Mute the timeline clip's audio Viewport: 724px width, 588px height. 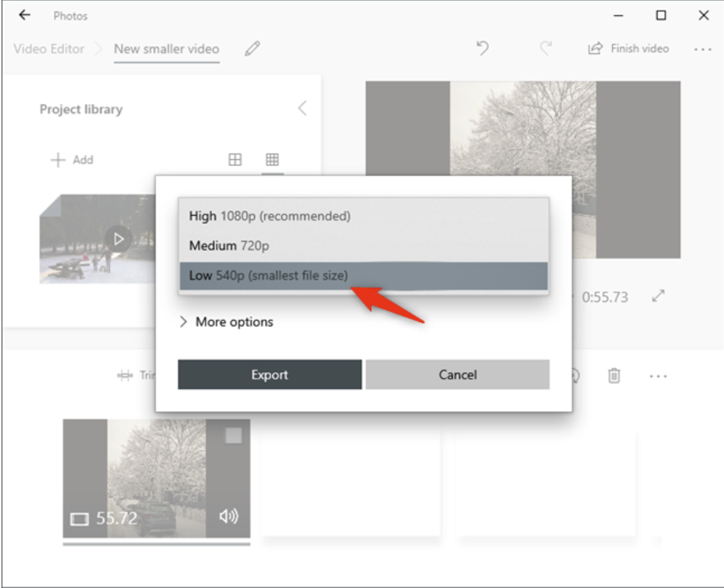[x=231, y=518]
